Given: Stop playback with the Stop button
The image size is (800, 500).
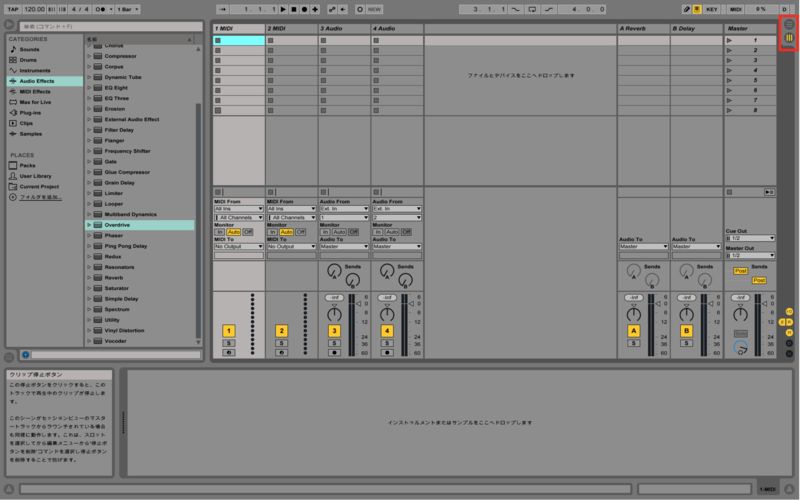Looking at the screenshot, I should tap(294, 9).
